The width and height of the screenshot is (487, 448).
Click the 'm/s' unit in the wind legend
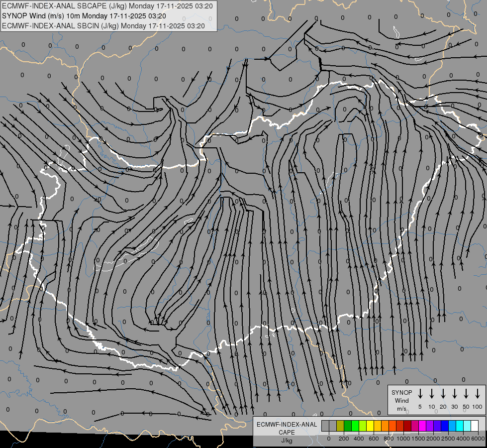point(401,409)
